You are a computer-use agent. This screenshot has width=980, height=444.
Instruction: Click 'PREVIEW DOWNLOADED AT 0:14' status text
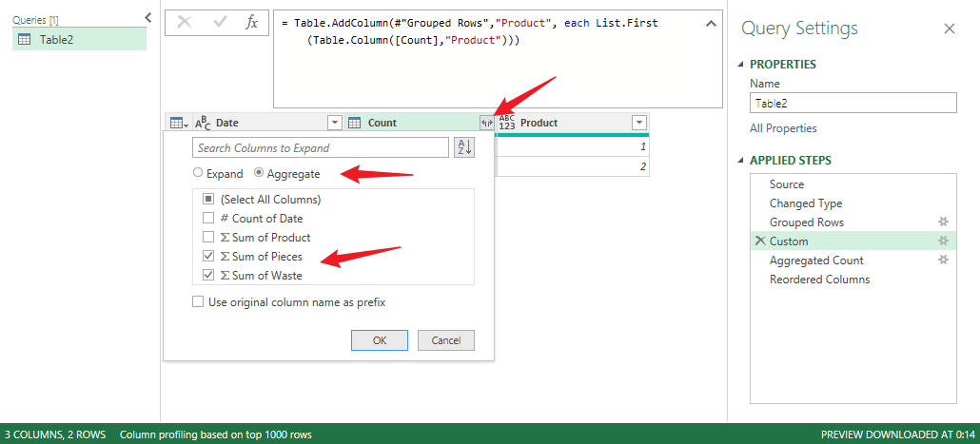[x=898, y=434]
